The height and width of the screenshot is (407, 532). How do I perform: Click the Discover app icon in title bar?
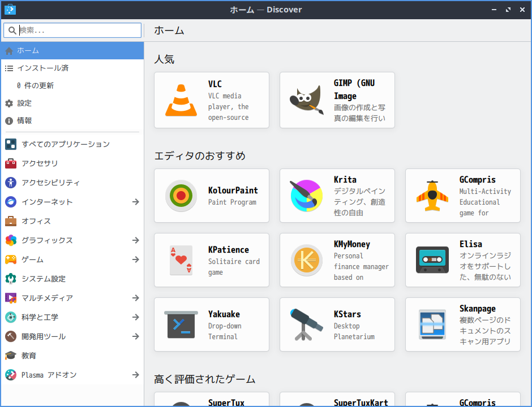click(x=10, y=10)
